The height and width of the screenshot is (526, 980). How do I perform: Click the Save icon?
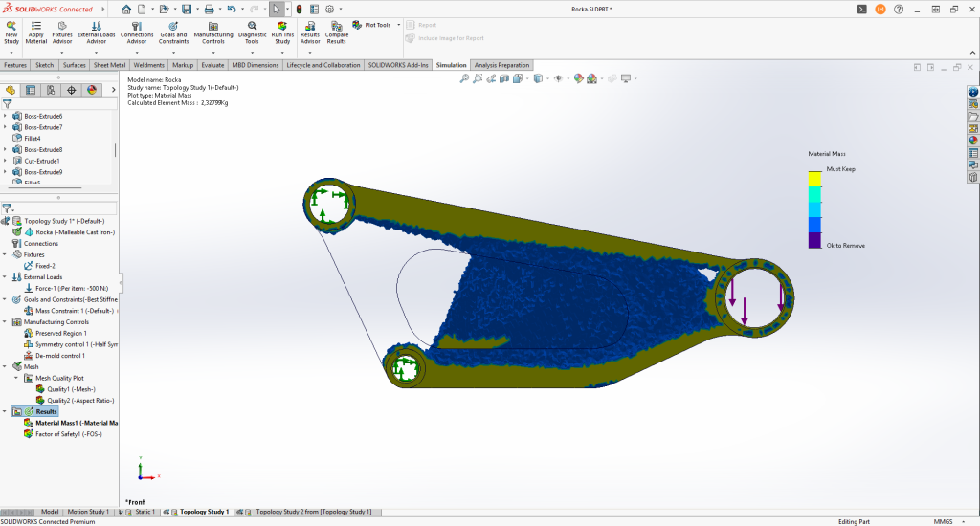(x=187, y=10)
